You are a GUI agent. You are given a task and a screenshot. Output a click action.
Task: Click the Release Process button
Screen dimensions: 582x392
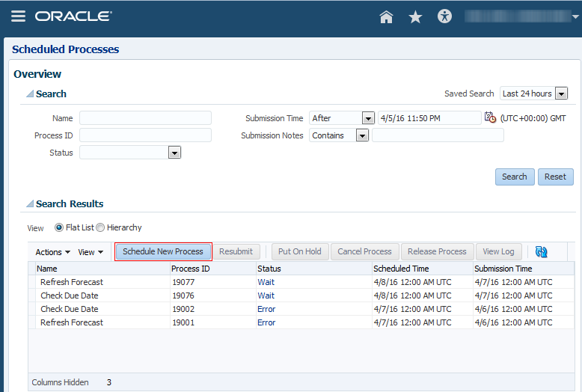pos(437,251)
